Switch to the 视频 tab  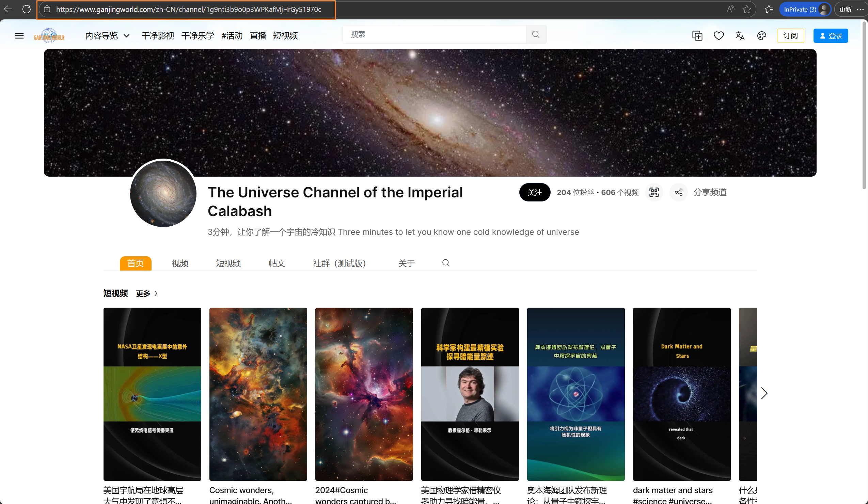(180, 263)
